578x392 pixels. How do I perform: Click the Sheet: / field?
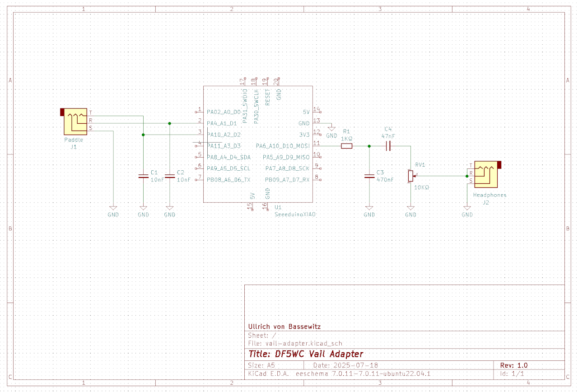[x=262, y=336]
